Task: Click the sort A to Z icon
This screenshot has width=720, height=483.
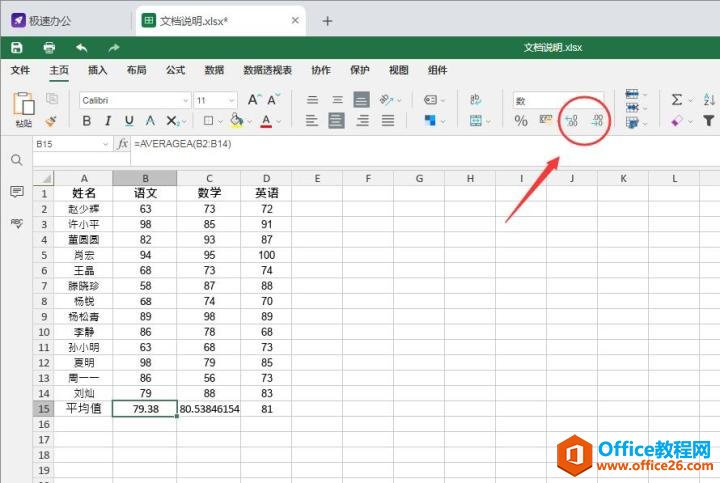Action: pyautogui.click(x=709, y=99)
